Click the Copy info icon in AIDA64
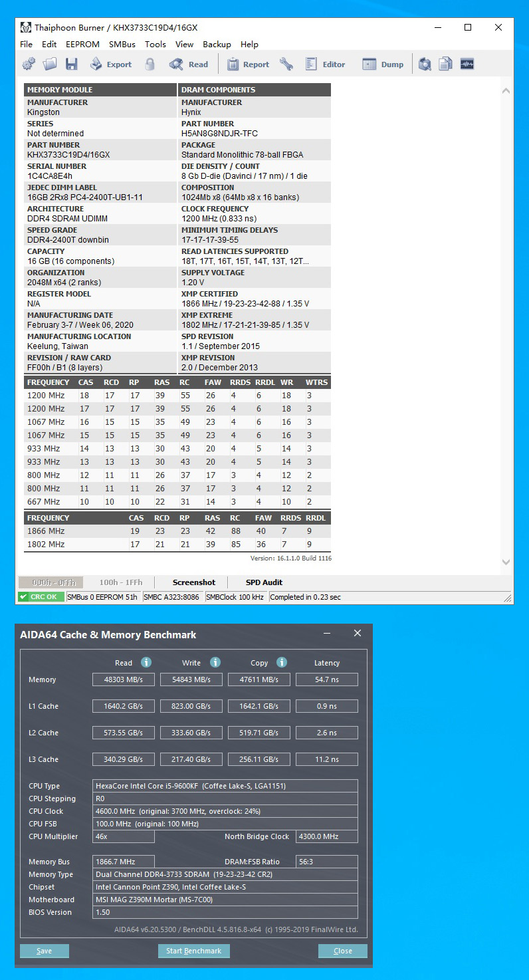Image resolution: width=529 pixels, height=980 pixels. (x=282, y=662)
